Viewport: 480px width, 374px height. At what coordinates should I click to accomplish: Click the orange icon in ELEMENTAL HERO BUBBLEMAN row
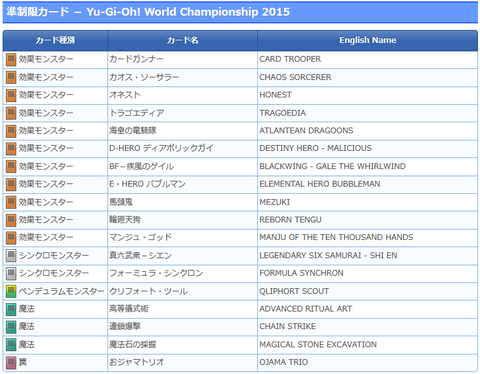(x=11, y=185)
